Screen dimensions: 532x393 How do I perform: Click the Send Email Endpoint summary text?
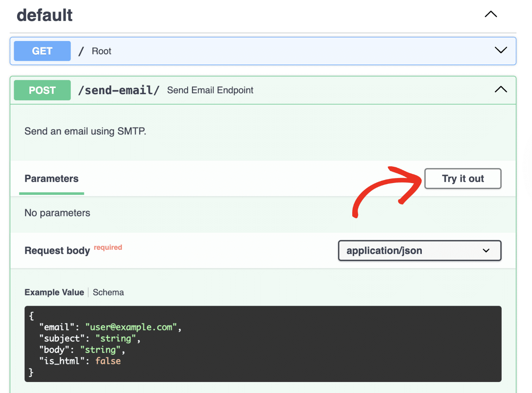click(x=210, y=90)
